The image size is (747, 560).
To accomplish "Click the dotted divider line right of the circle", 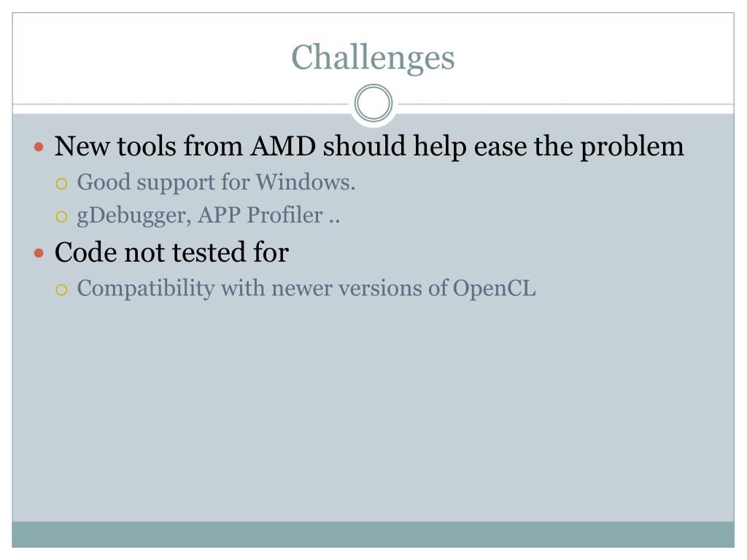I will click(566, 104).
